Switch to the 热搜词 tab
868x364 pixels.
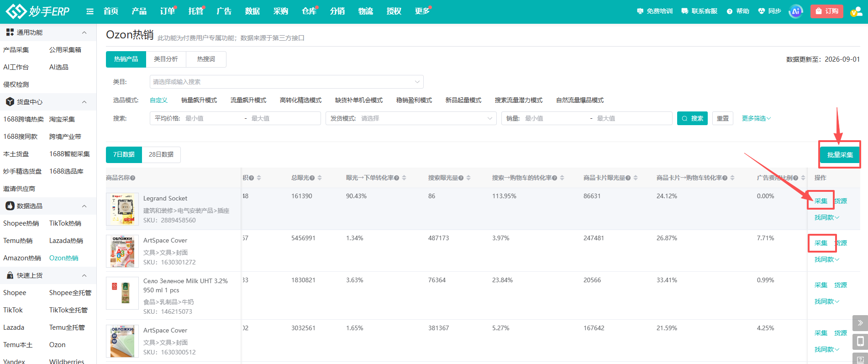tap(206, 59)
